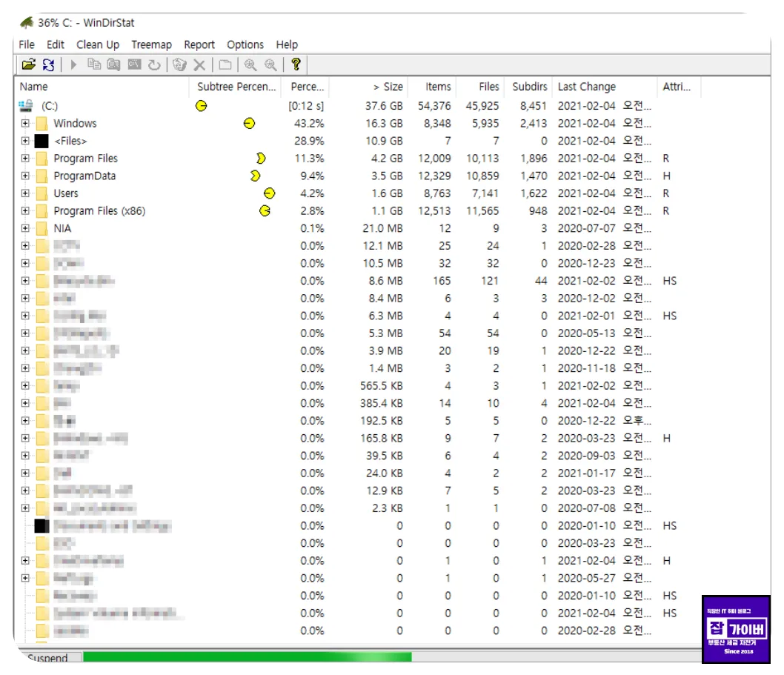Click the Delete to Recycle Bin icon
Image resolution: width=784 pixels, height=675 pixels.
[179, 64]
